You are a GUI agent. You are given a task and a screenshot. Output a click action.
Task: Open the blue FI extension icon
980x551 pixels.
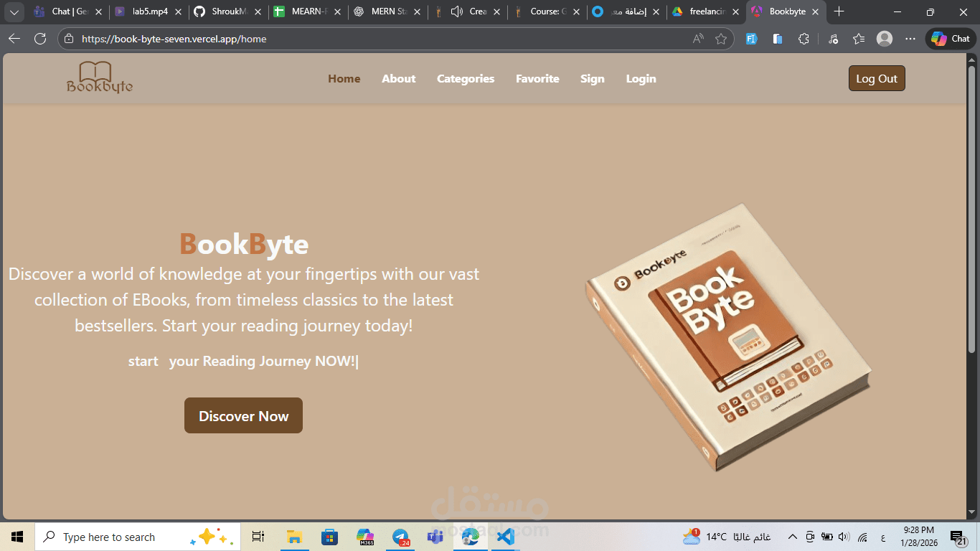coord(751,39)
